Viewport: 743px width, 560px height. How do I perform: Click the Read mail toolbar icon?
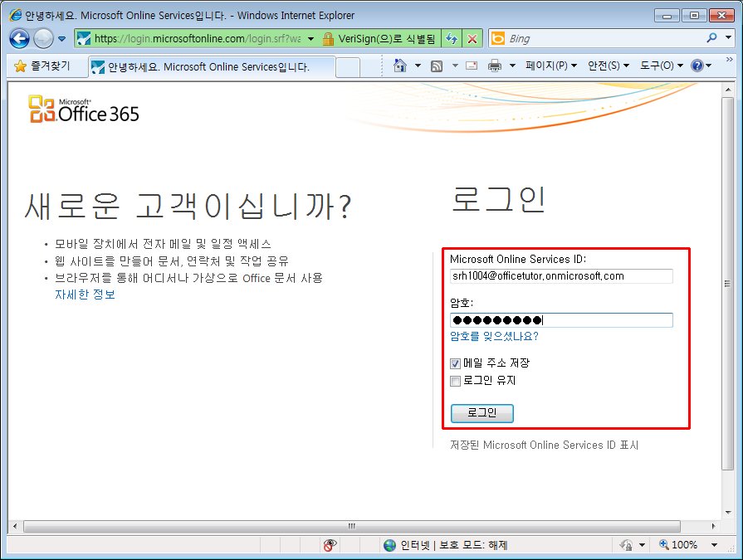(x=472, y=66)
